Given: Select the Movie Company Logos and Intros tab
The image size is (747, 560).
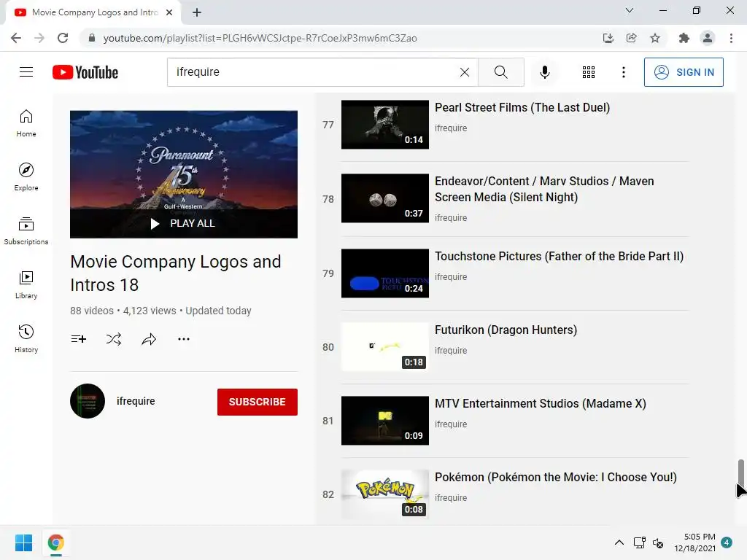Looking at the screenshot, I should coord(93,12).
